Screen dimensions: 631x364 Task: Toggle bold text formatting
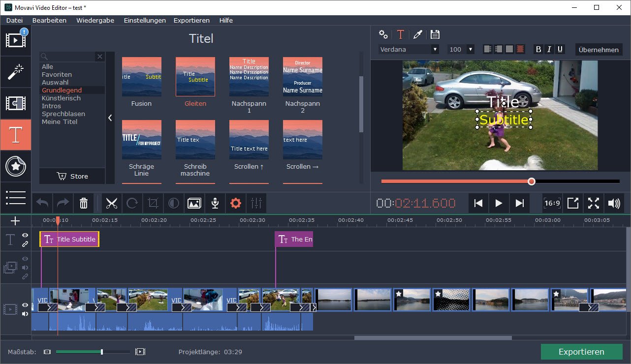tap(538, 49)
